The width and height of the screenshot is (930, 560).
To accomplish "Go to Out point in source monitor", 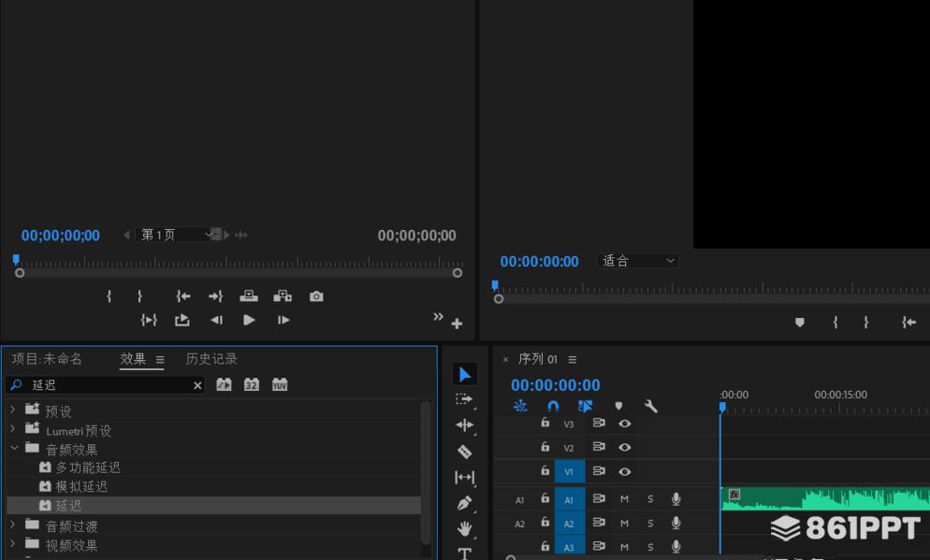I will (215, 295).
